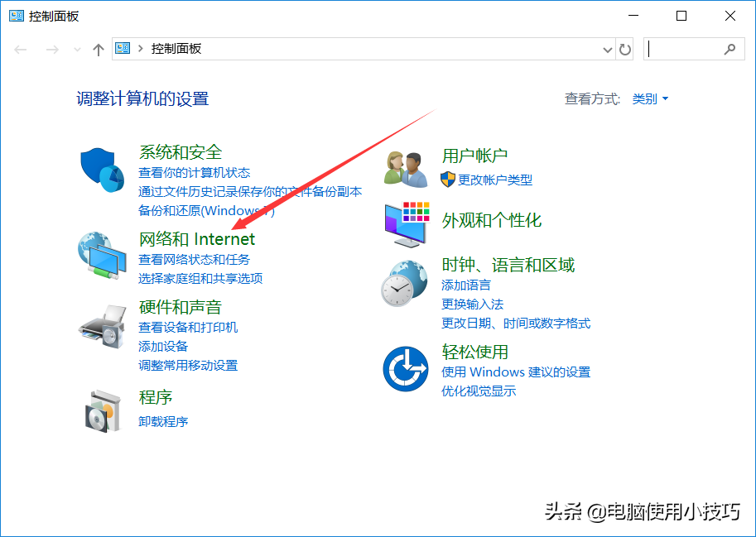Click the refresh button in the address bar
This screenshot has height=537, width=756.
[626, 49]
